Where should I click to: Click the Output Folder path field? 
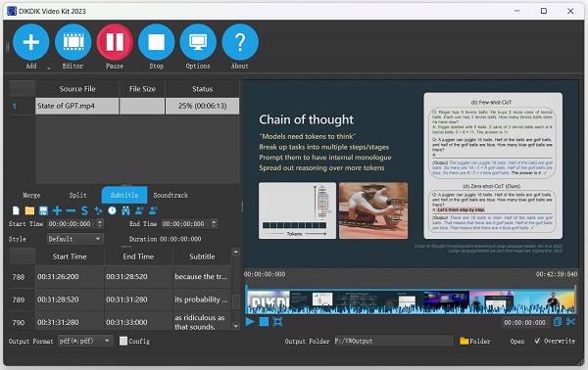[x=394, y=342]
